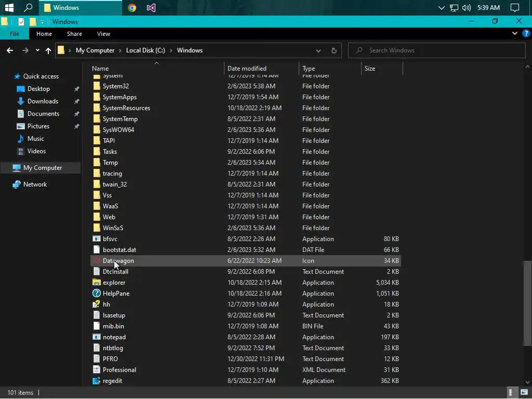Click the blue Help question mark icon

526,33
